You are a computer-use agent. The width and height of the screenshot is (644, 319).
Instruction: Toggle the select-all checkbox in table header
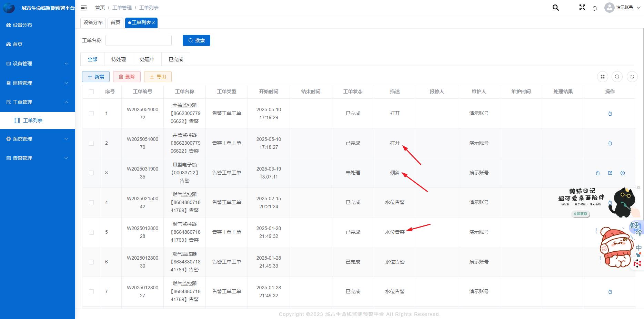91,92
